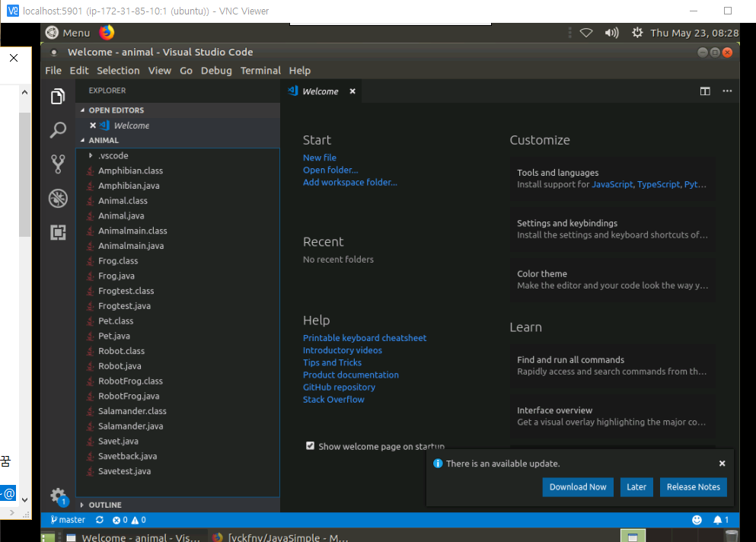Open Tips and Tricks link
The width and height of the screenshot is (756, 542).
332,362
